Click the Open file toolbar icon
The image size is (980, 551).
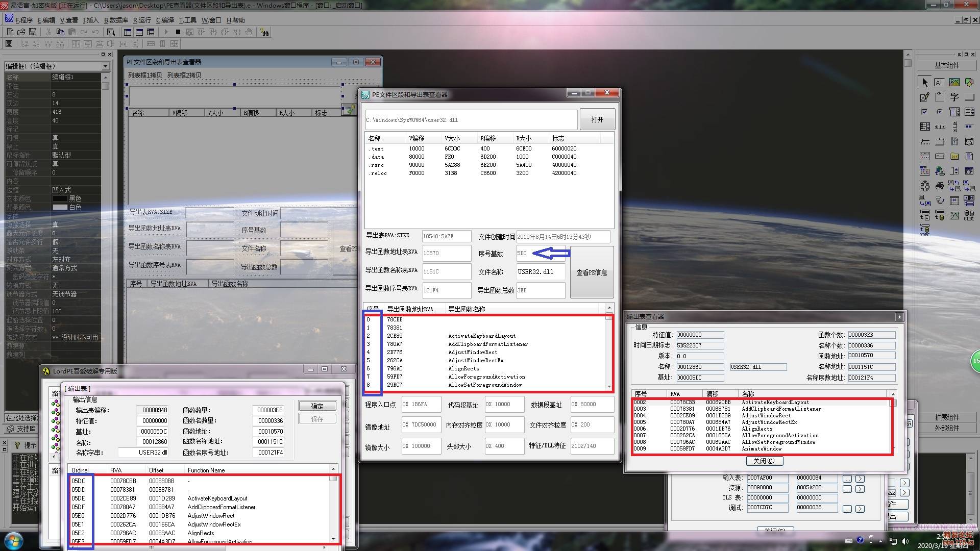[x=21, y=32]
